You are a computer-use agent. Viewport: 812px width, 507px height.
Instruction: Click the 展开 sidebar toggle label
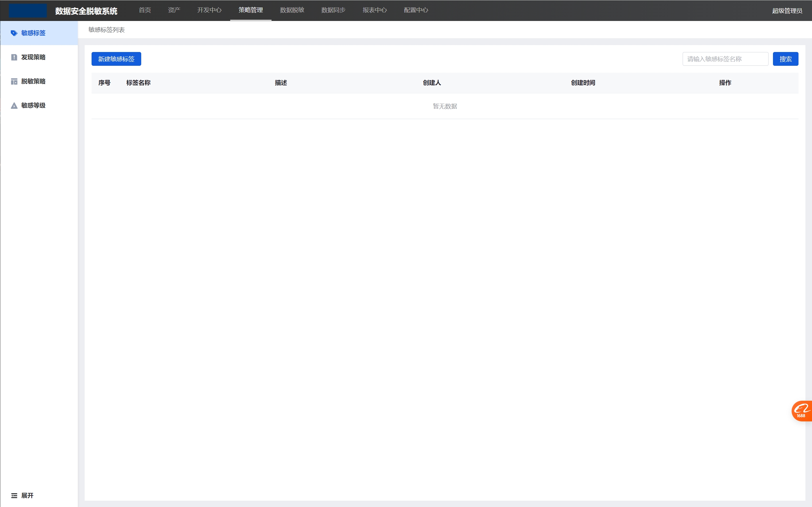click(x=28, y=496)
